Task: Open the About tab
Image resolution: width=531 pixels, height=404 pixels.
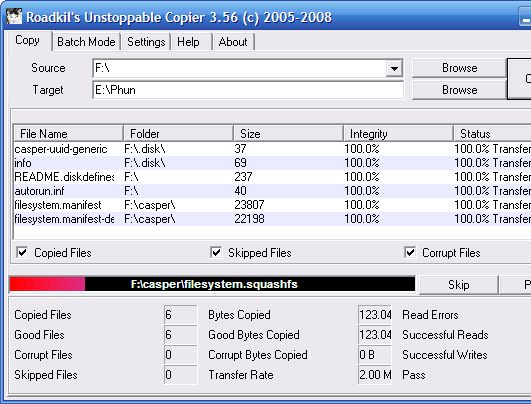Action: point(233,42)
